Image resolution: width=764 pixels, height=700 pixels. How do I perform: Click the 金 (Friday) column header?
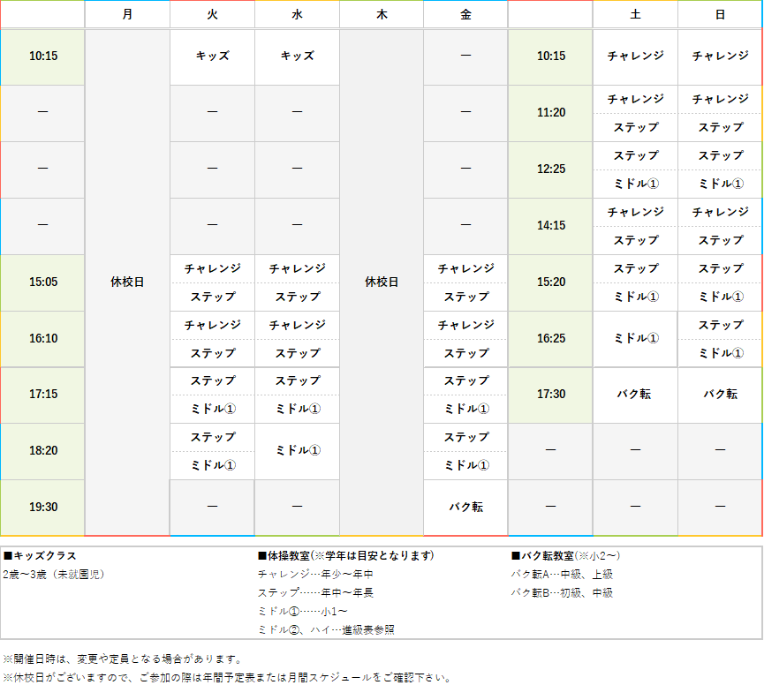point(465,14)
